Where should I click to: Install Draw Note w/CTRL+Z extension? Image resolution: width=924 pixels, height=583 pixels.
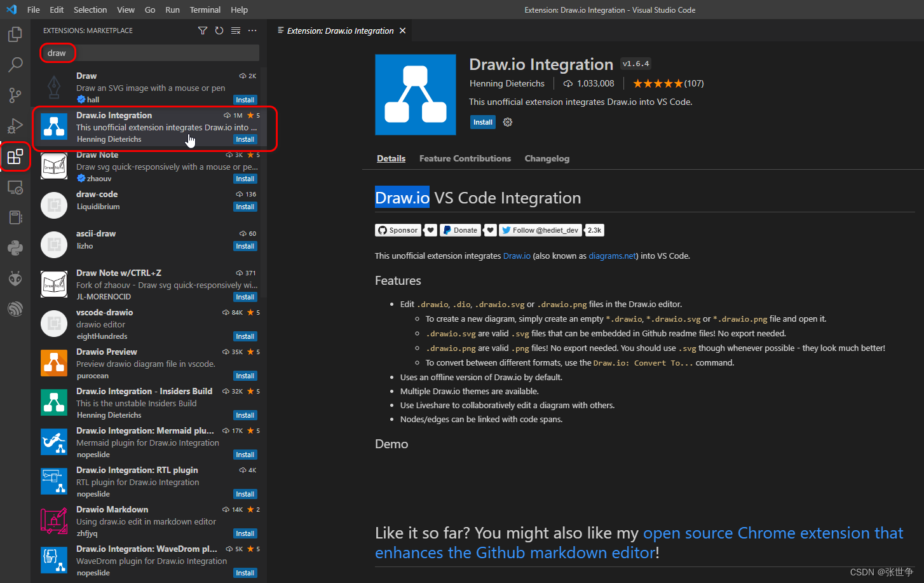pos(245,297)
